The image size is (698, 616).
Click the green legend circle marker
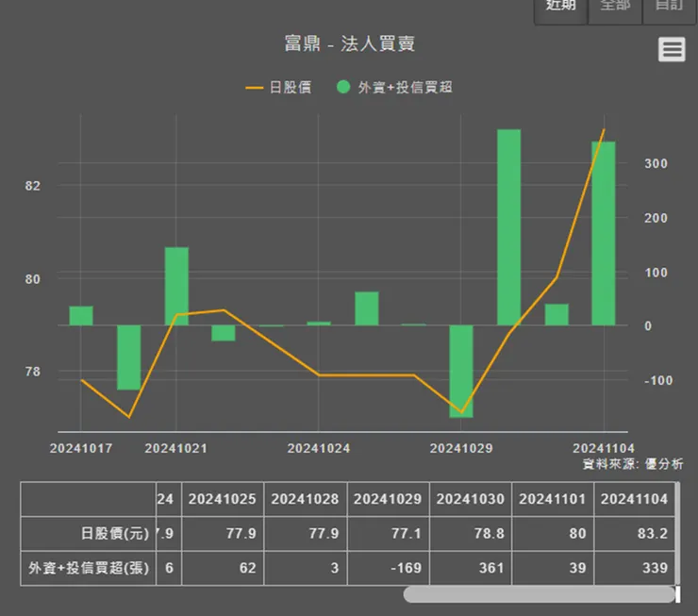(x=343, y=87)
